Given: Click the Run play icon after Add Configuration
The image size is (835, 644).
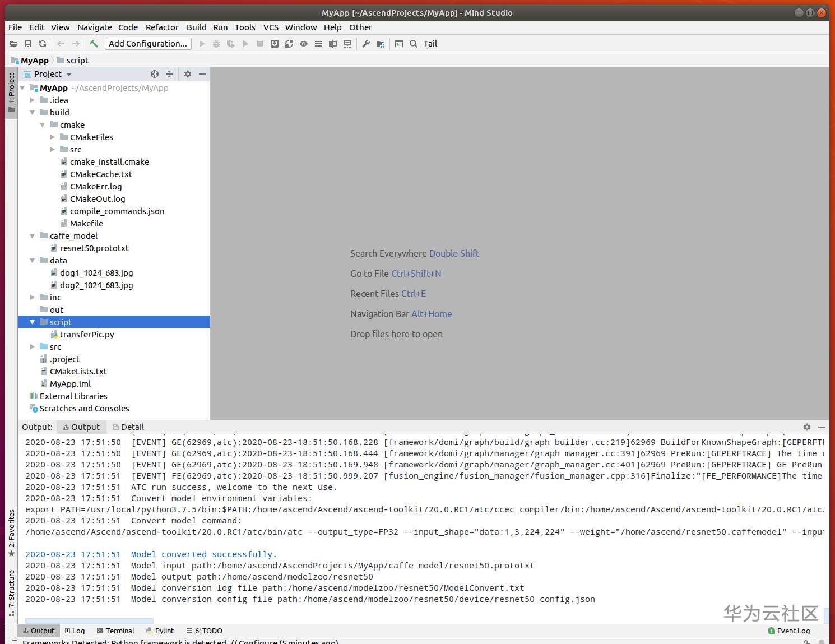Looking at the screenshot, I should [202, 44].
